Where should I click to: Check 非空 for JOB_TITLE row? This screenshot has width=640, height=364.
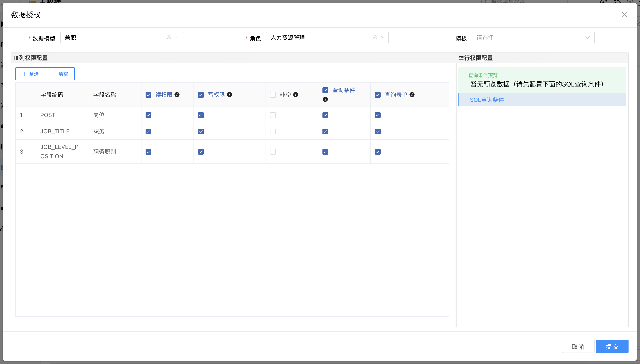tap(273, 131)
